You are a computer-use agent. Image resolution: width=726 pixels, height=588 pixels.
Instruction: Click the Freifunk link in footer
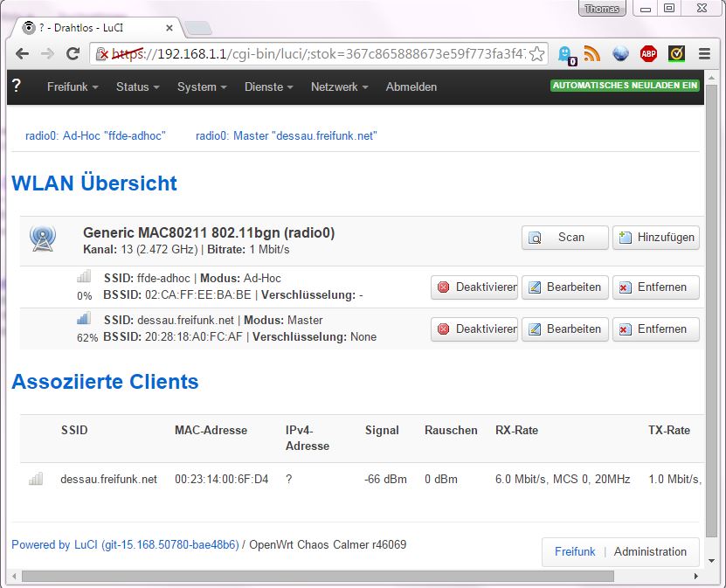pos(575,551)
